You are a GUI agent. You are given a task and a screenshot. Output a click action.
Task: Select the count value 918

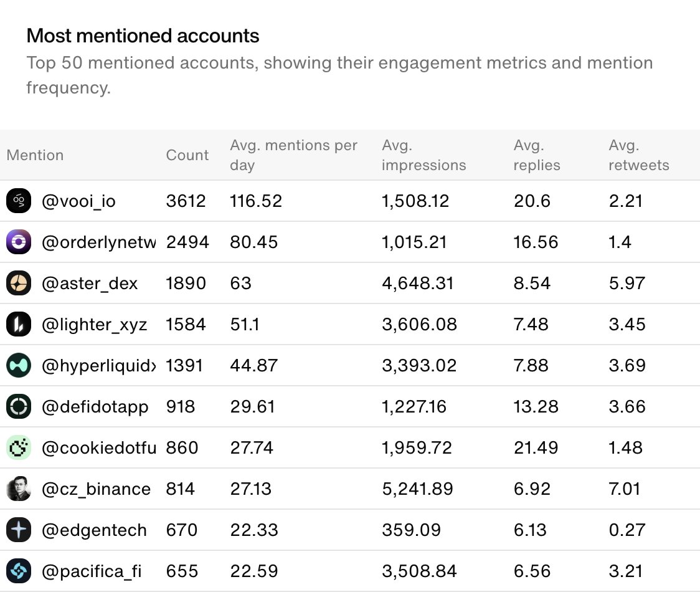point(181,406)
